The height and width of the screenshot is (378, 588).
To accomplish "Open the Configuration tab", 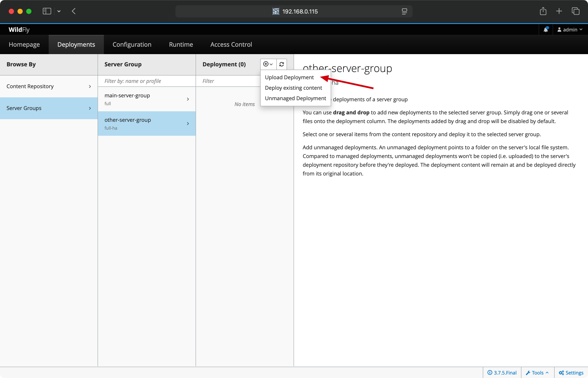I will point(132,45).
